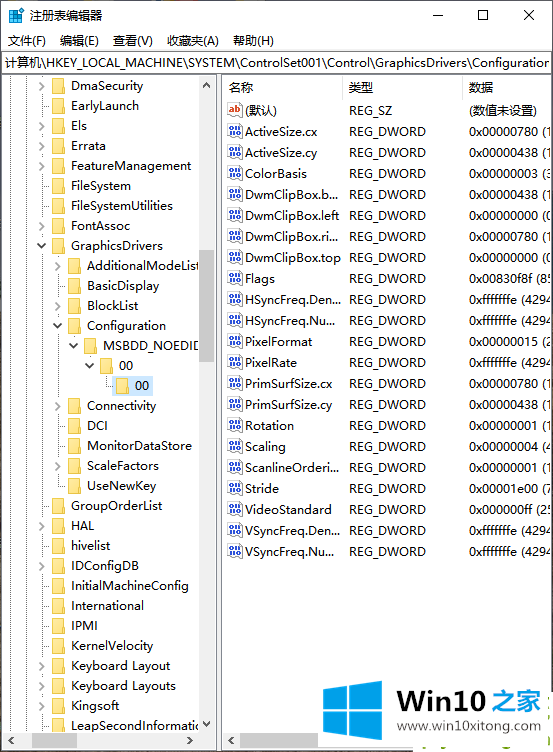Open the 收藏夹(A) menu
This screenshot has width=553, height=752.
click(192, 41)
